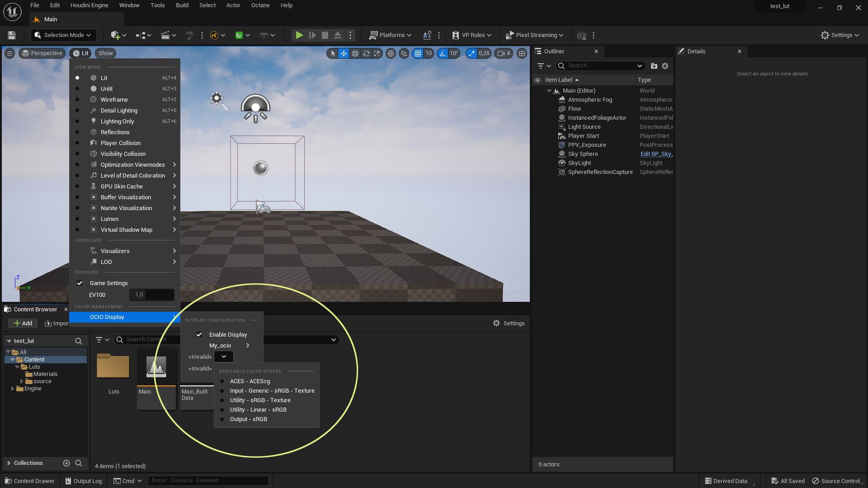Open the Invalid color space dropdown

click(x=224, y=357)
